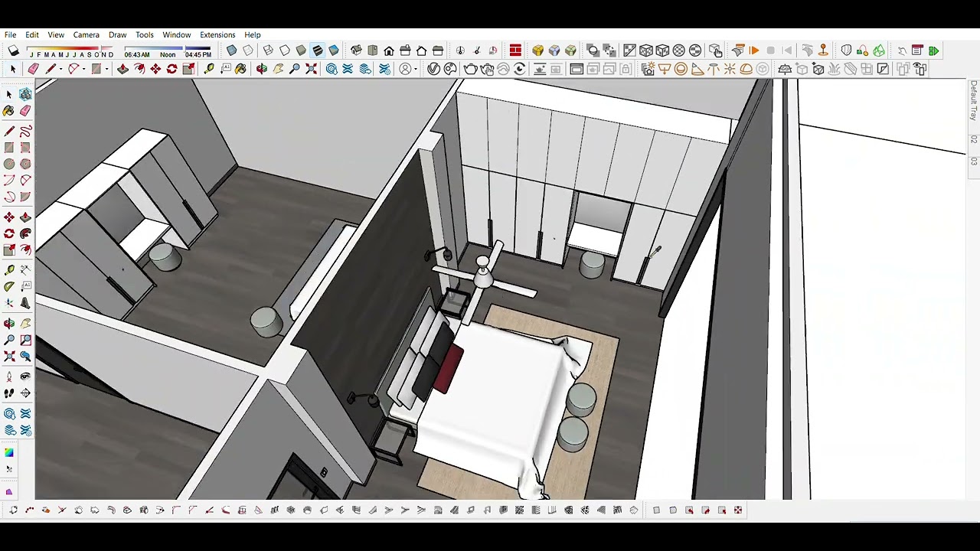
Task: Enable Wireframe face style
Action: [x=268, y=51]
